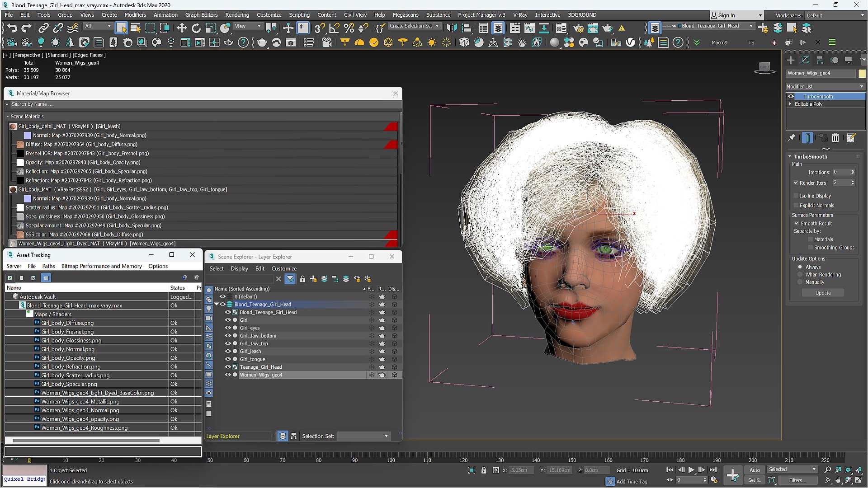
Task: Toggle eye of Blond_Teenage_Girl_Head layer
Action: [x=222, y=305]
